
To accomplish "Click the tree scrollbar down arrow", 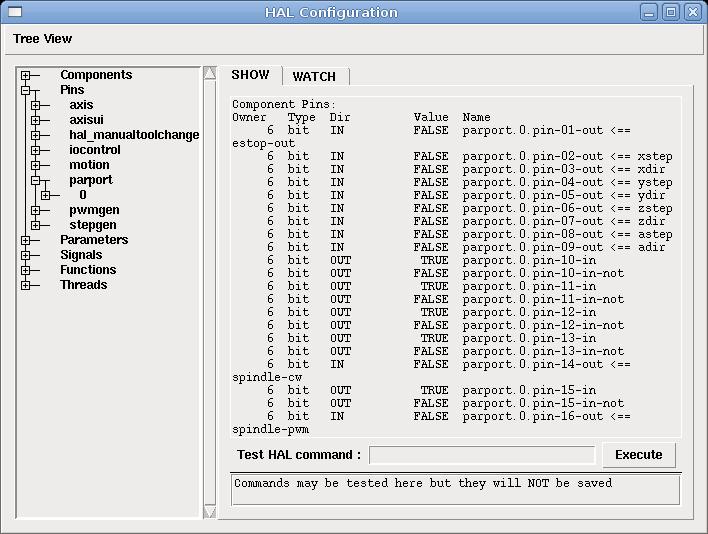I will pos(210,511).
